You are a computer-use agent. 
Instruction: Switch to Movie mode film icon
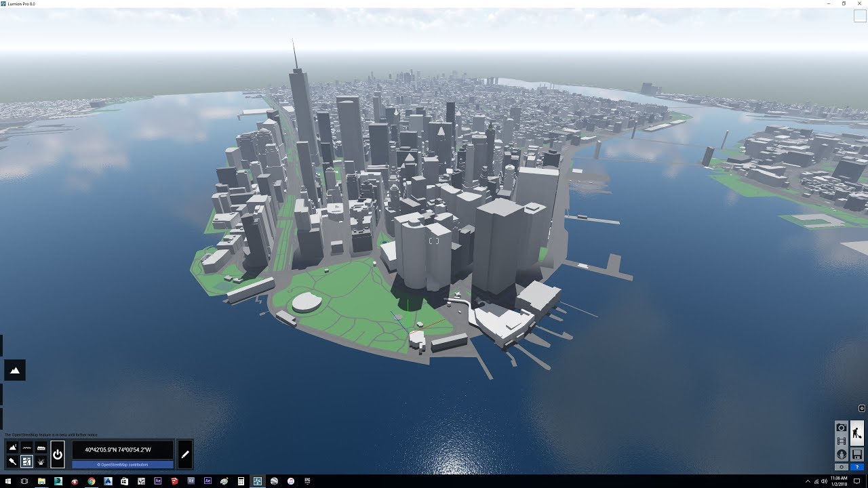point(842,441)
